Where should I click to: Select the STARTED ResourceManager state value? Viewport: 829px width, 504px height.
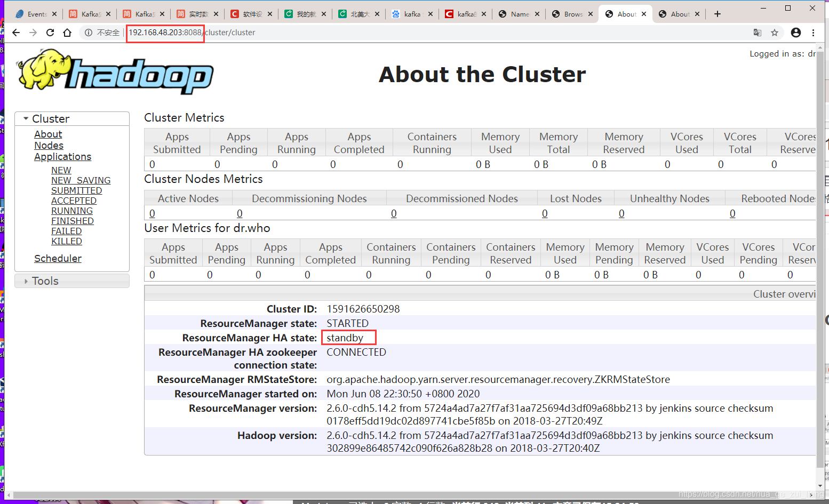pyautogui.click(x=347, y=324)
